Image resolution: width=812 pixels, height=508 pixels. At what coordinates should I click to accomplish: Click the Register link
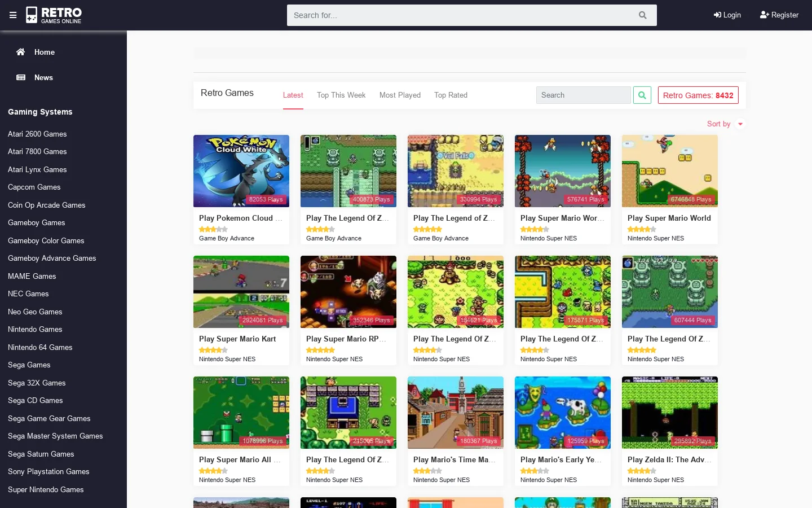click(x=779, y=15)
